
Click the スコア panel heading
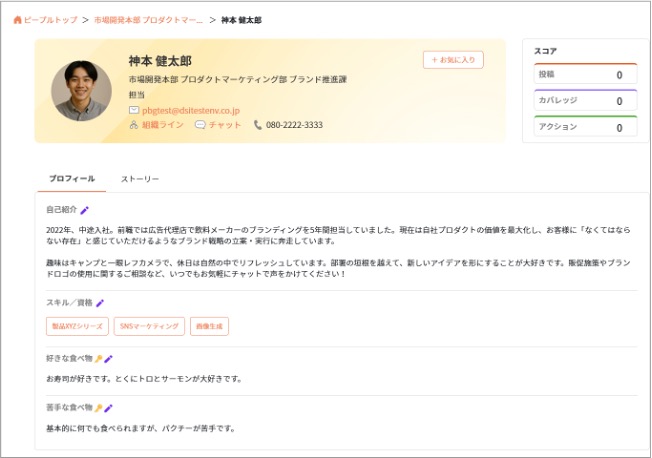[545, 51]
